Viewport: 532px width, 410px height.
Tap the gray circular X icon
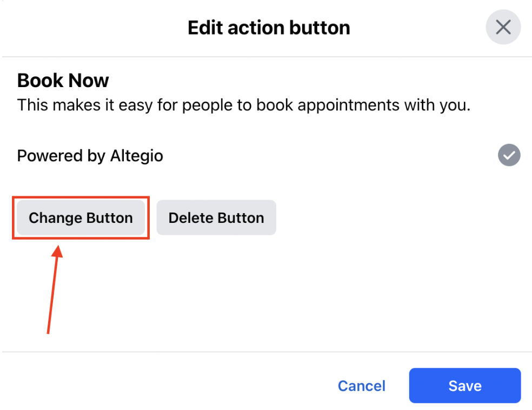[x=503, y=27]
